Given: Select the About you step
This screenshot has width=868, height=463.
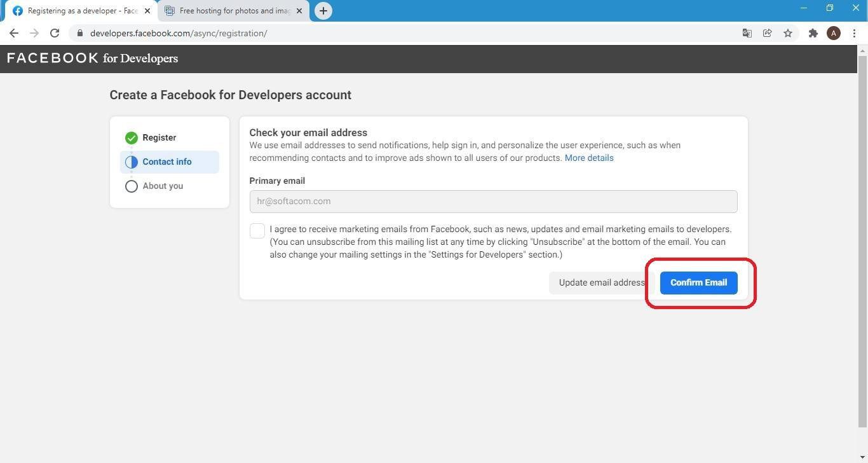Looking at the screenshot, I should click(170, 186).
